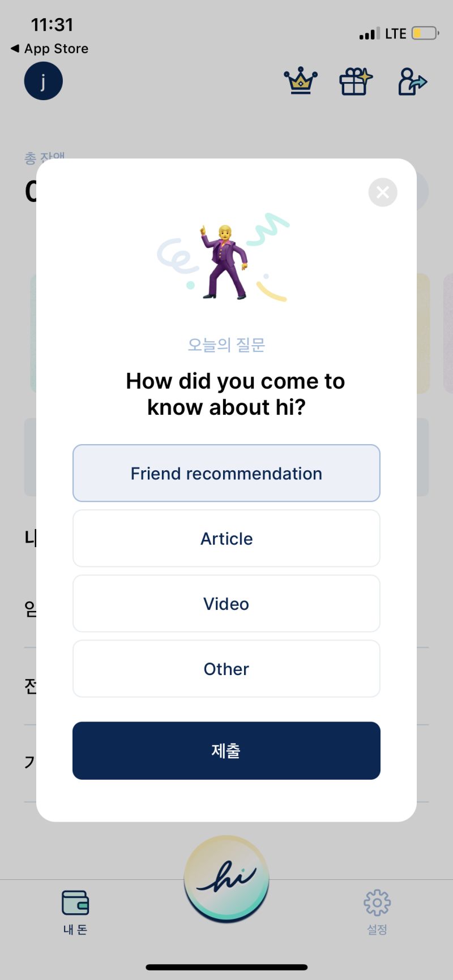Select the Friend recommendation answer
453x980 pixels.
click(226, 473)
